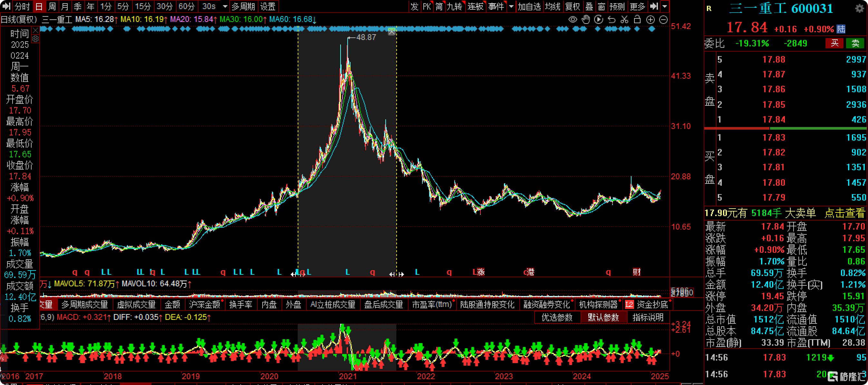Screen dimensions: 868x385
Task: Click the 48.87 peak price label
Action: (366, 37)
